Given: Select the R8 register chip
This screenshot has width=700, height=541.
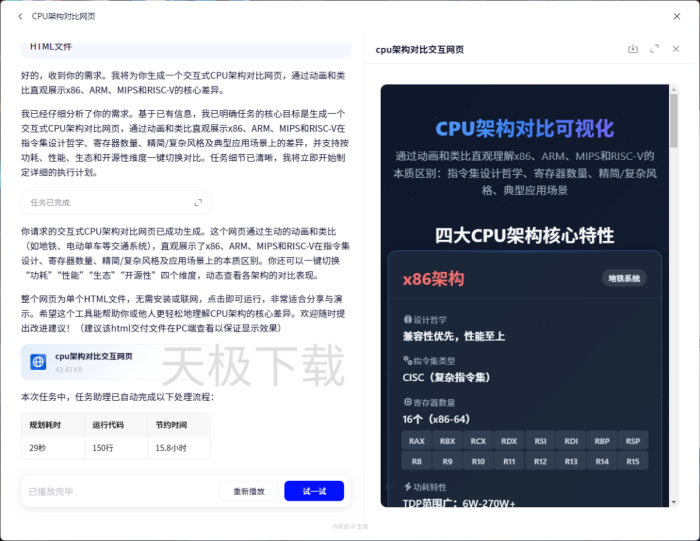Looking at the screenshot, I should tap(417, 461).
